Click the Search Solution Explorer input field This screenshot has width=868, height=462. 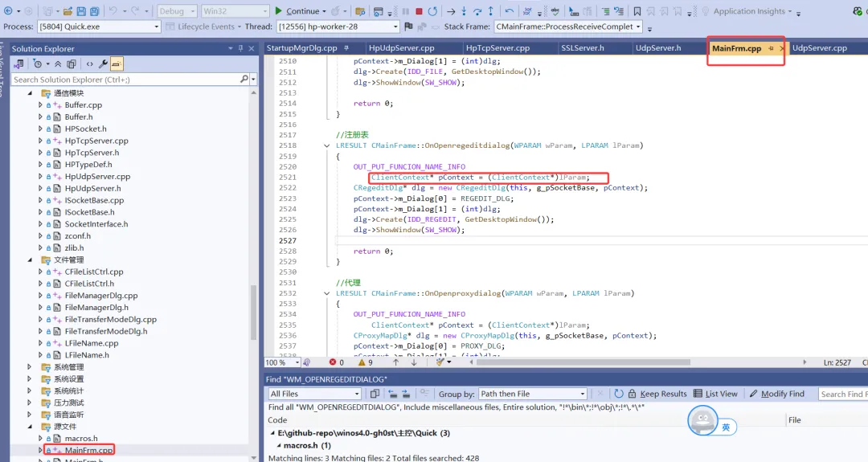click(x=125, y=79)
